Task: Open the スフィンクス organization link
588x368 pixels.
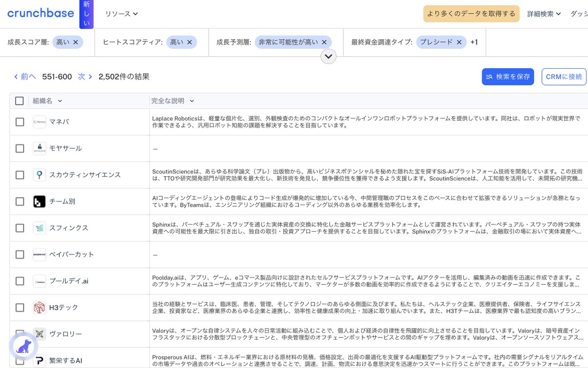Action: pos(69,228)
